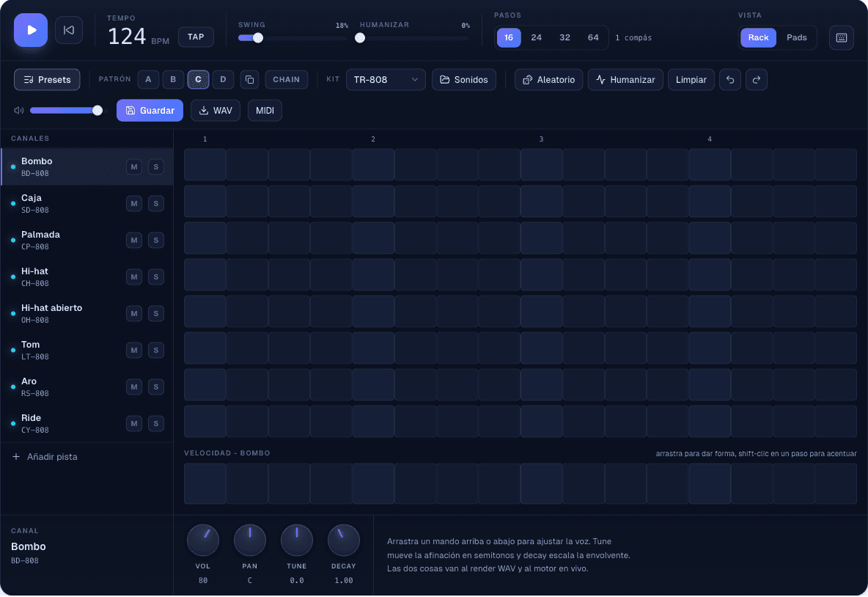
Task: Start playback with the play button
Action: [31, 30]
